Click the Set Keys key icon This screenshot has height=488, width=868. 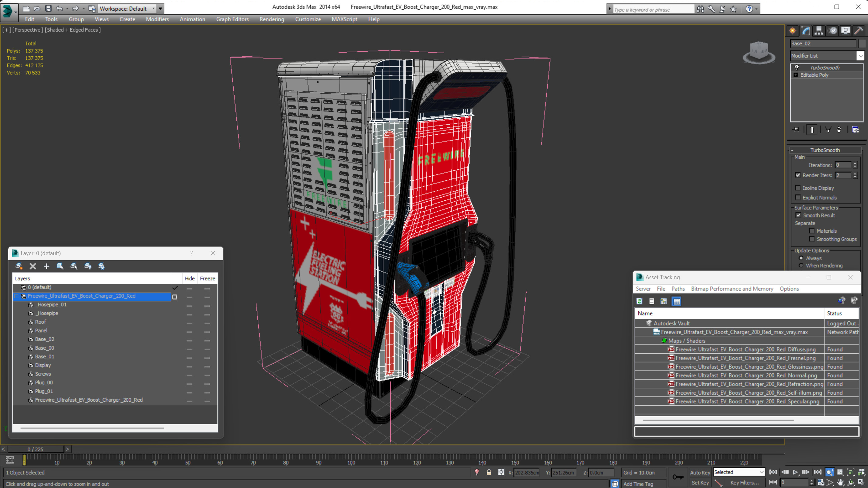678,477
